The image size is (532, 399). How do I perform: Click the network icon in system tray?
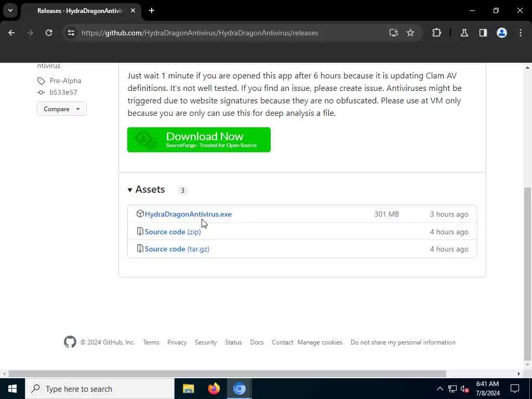[x=453, y=389]
